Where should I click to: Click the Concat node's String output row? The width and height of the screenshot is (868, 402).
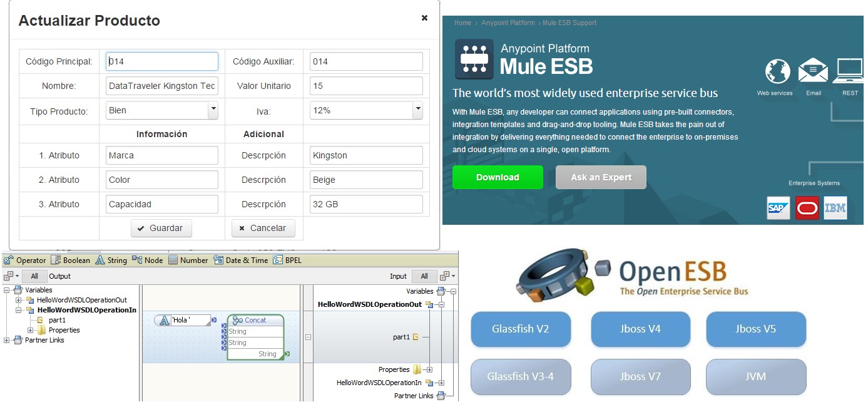[255, 354]
